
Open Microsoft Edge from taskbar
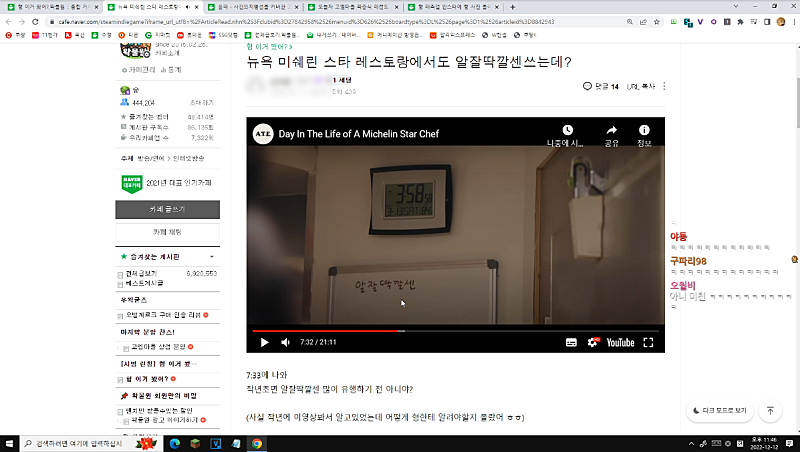click(174, 444)
